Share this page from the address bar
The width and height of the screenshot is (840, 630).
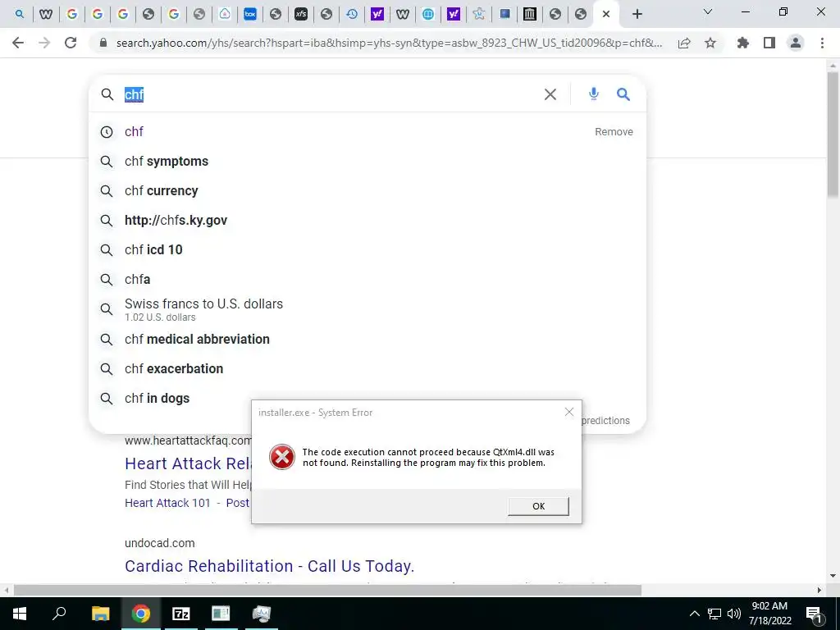pos(684,43)
